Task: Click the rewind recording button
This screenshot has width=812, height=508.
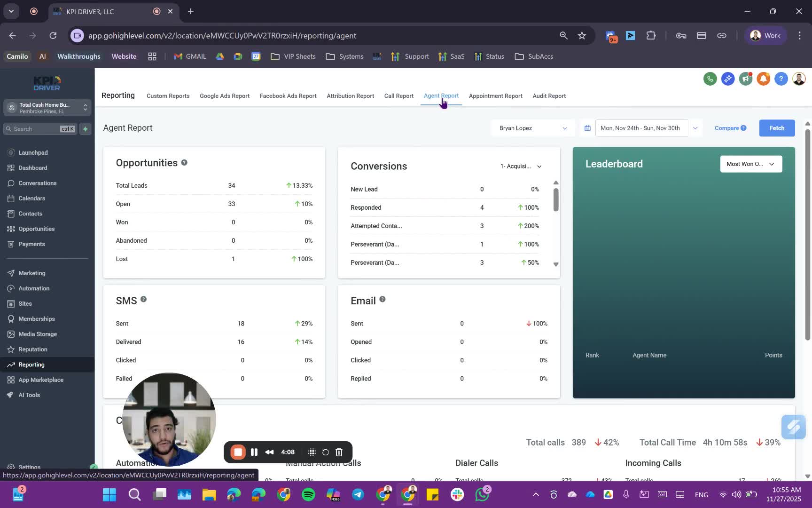Action: point(269,452)
